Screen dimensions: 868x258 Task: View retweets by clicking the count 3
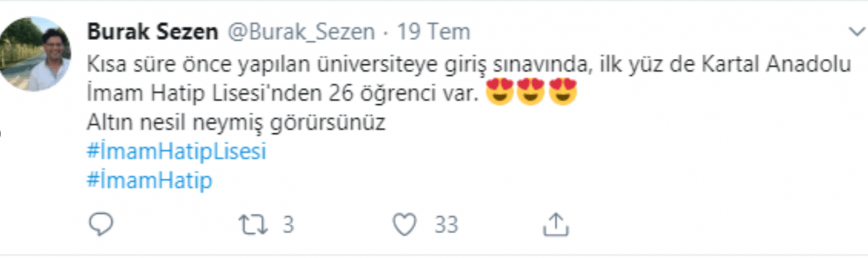point(288,224)
